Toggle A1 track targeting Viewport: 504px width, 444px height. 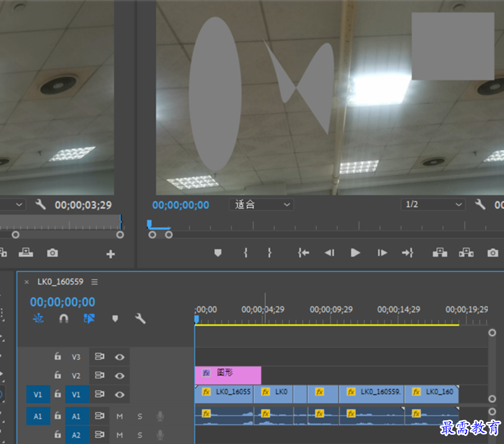point(77,416)
